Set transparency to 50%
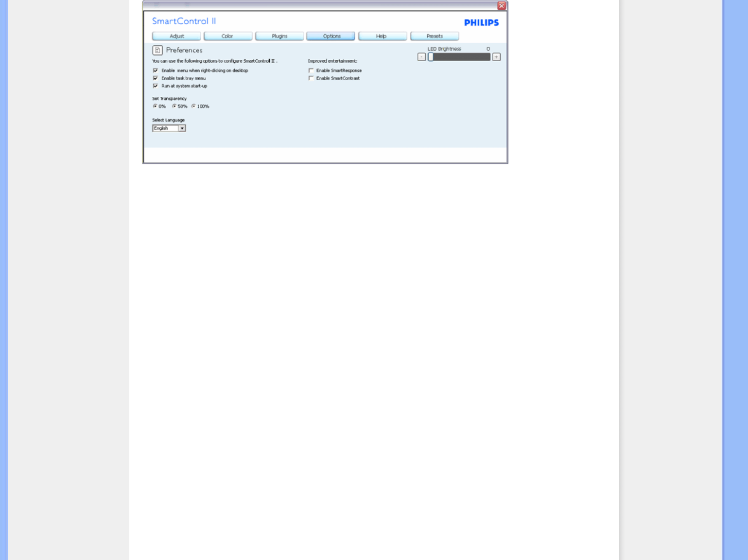The image size is (748, 560). point(174,106)
